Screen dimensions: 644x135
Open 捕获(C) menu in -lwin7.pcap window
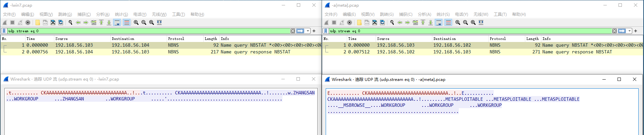[84, 14]
